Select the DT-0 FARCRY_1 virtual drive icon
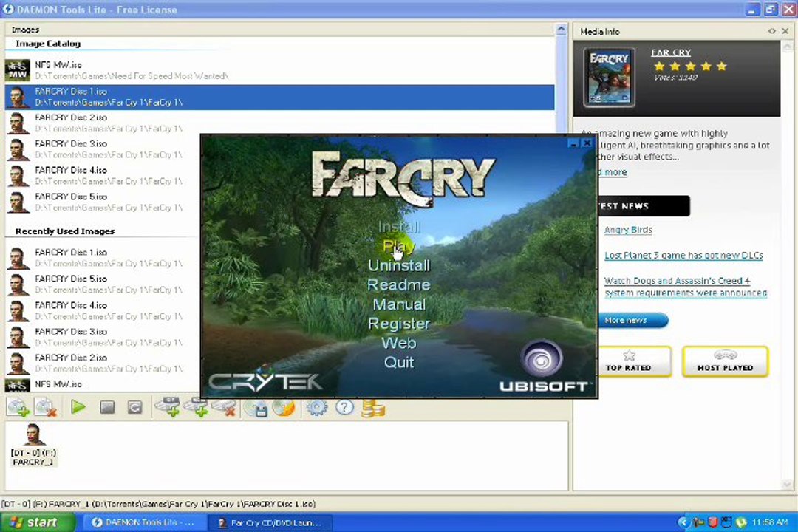The height and width of the screenshot is (532, 798). (33, 445)
